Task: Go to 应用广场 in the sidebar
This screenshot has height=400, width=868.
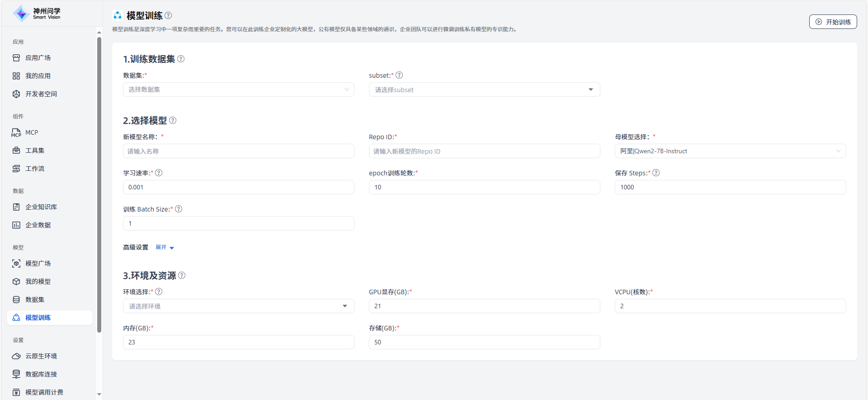Action: pos(38,58)
